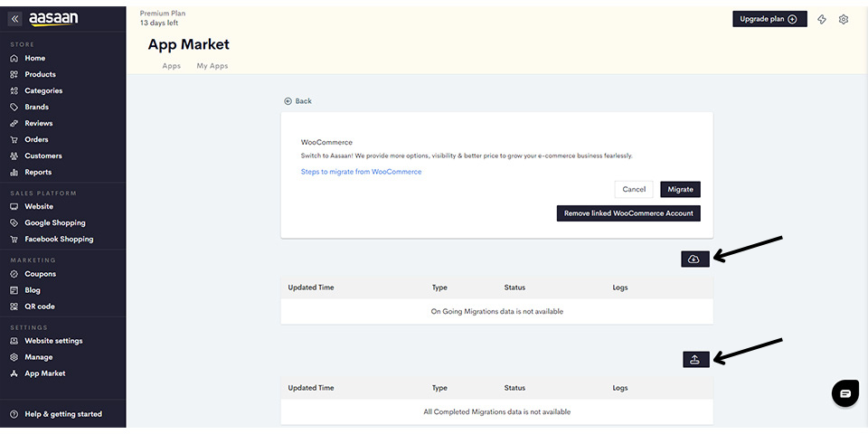868x434 pixels.
Task: Click the Customers people icon
Action: click(x=14, y=156)
